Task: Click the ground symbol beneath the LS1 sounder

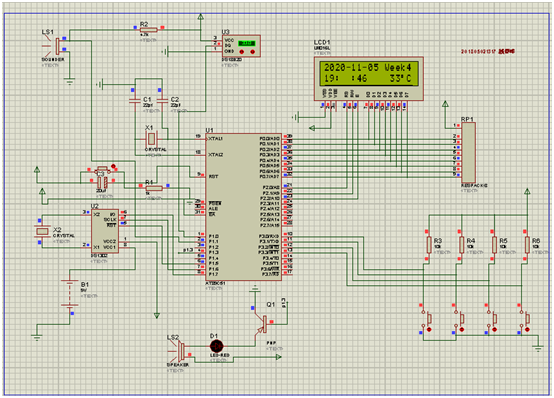Action: pos(70,82)
